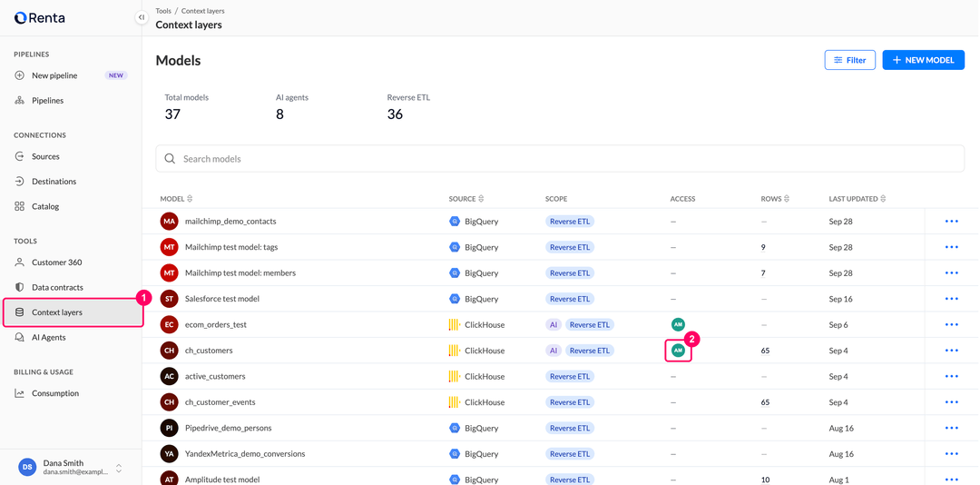980x485 pixels.
Task: Click the AI agents stat 8
Action: pos(279,114)
